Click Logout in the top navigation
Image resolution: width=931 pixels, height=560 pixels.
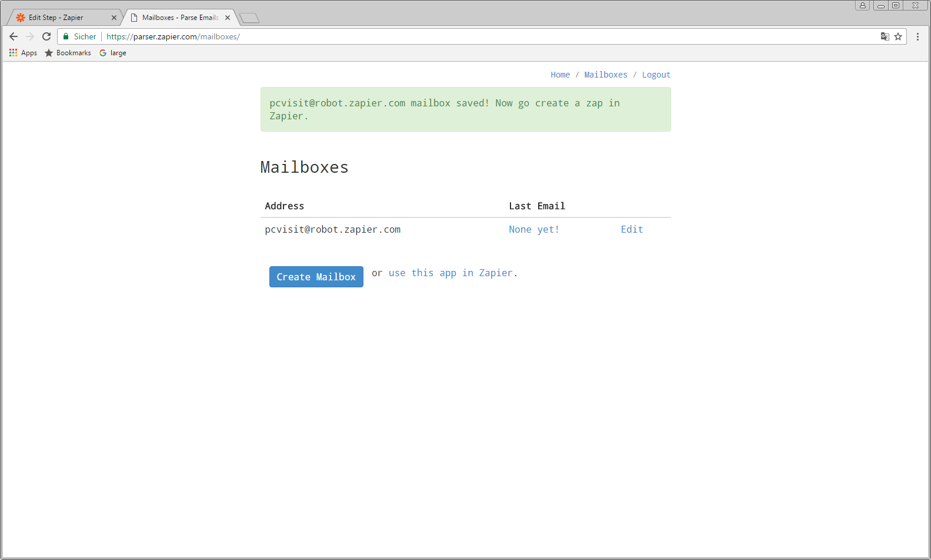point(656,75)
